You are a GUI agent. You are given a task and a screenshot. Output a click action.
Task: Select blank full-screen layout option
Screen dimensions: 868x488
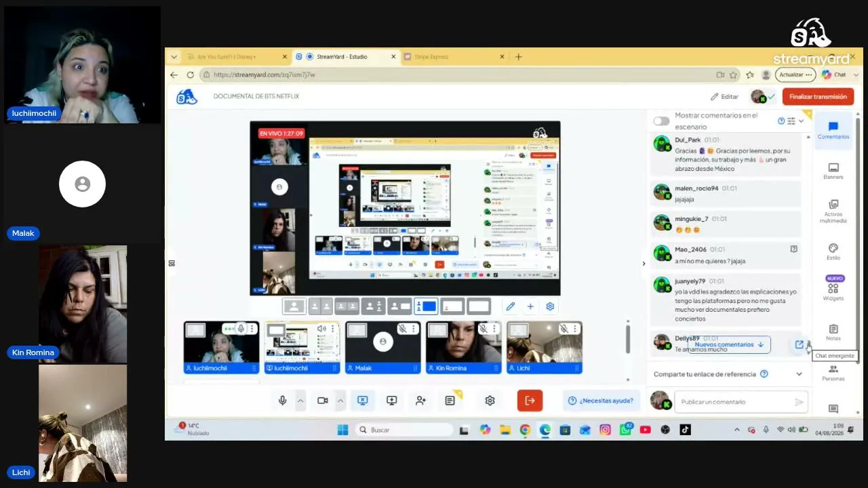pyautogui.click(x=479, y=306)
